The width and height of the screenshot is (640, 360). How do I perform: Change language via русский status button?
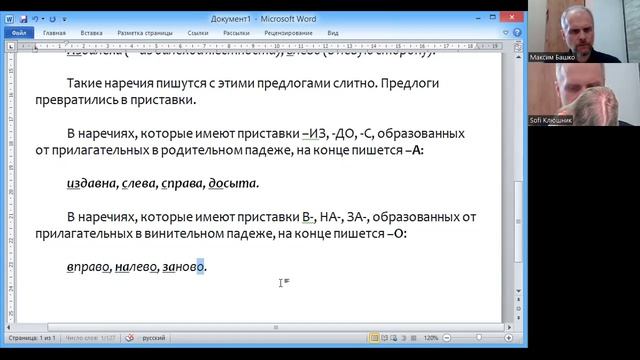[154, 338]
